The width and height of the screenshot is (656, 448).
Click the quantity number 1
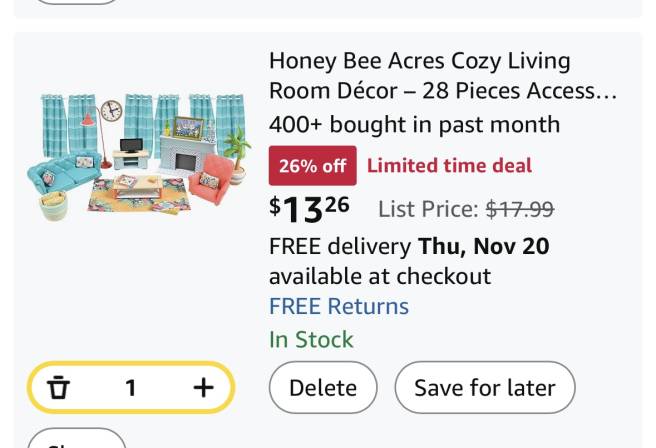pos(130,388)
